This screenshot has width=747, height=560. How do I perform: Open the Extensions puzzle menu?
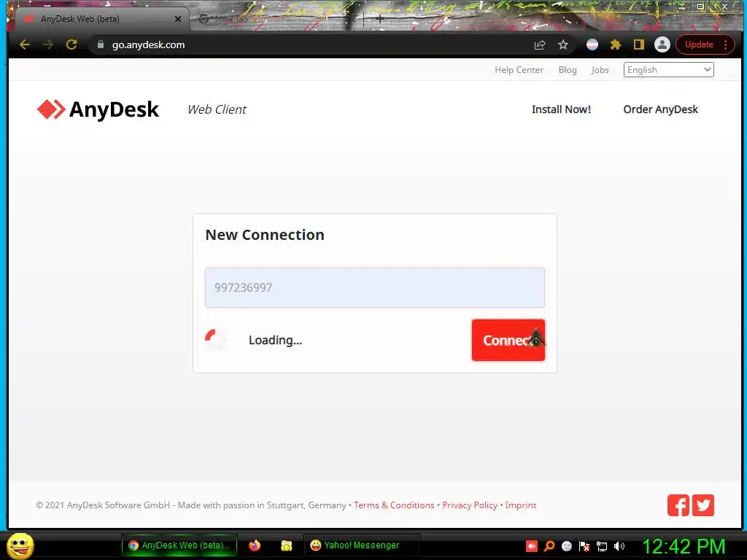(x=616, y=44)
